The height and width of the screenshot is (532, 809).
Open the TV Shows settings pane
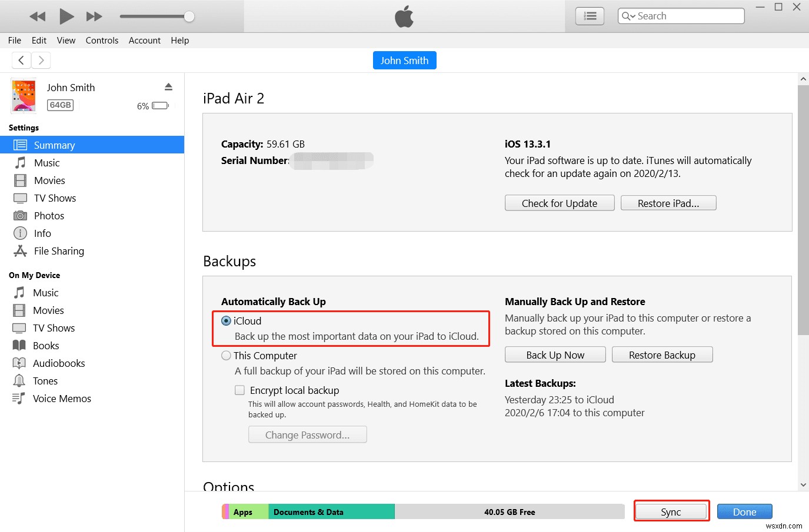(54, 198)
